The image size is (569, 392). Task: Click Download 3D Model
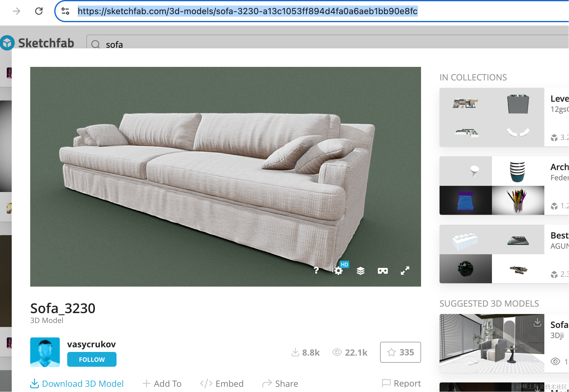click(x=77, y=384)
